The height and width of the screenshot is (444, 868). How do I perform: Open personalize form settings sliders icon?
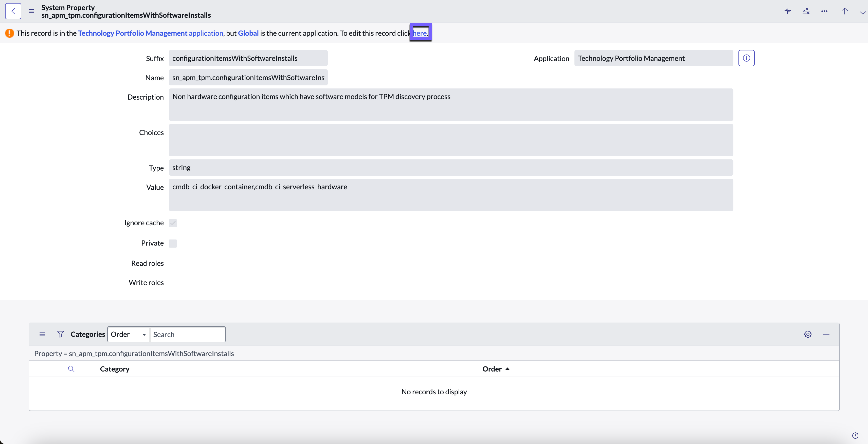tap(806, 11)
